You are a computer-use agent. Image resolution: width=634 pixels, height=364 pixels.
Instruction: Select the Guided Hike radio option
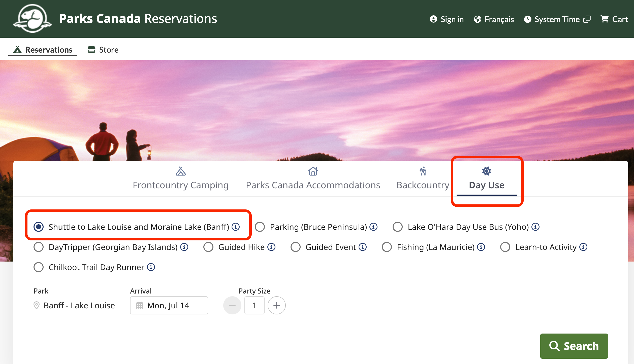[x=208, y=247]
